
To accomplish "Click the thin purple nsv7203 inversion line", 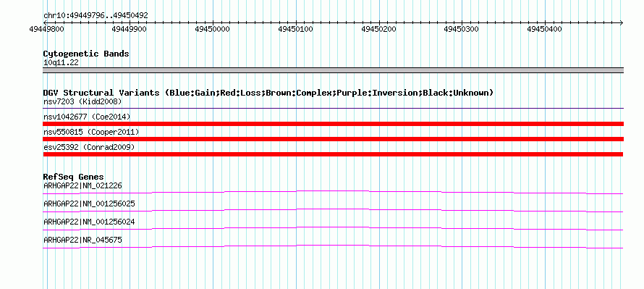I will click(x=333, y=109).
